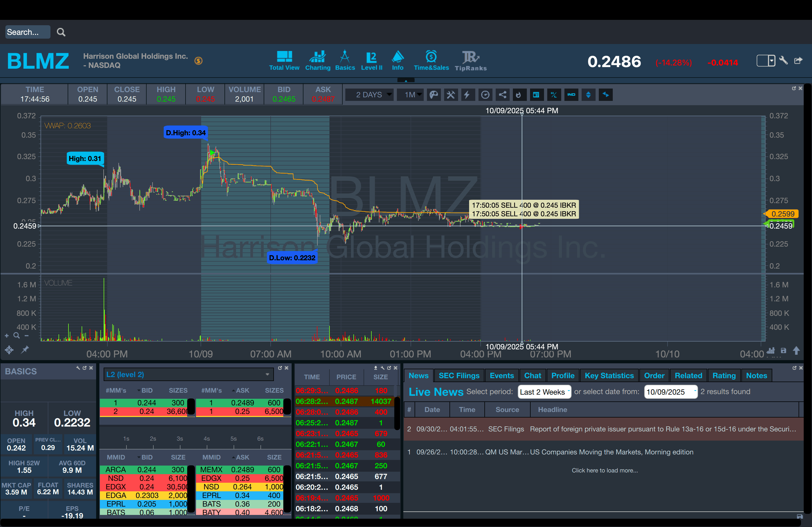Toggle the H/L high-low labels
Screen dimensions: 812x527
click(x=554, y=95)
